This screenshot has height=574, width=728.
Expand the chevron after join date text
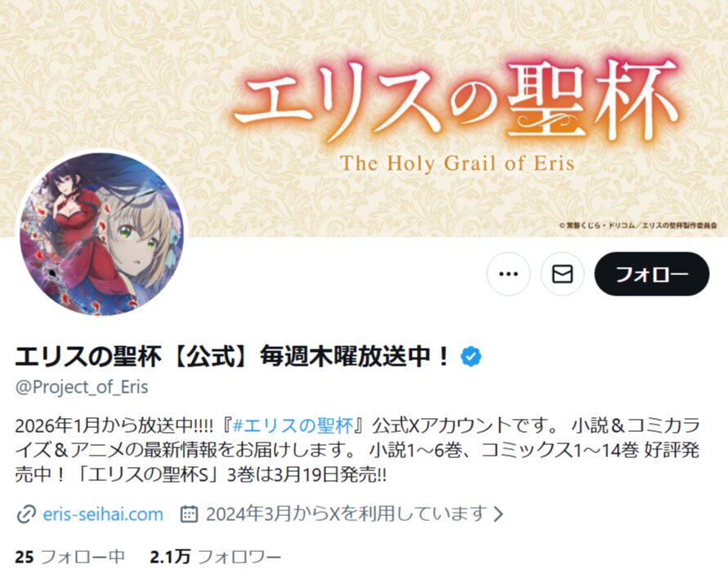tap(498, 514)
